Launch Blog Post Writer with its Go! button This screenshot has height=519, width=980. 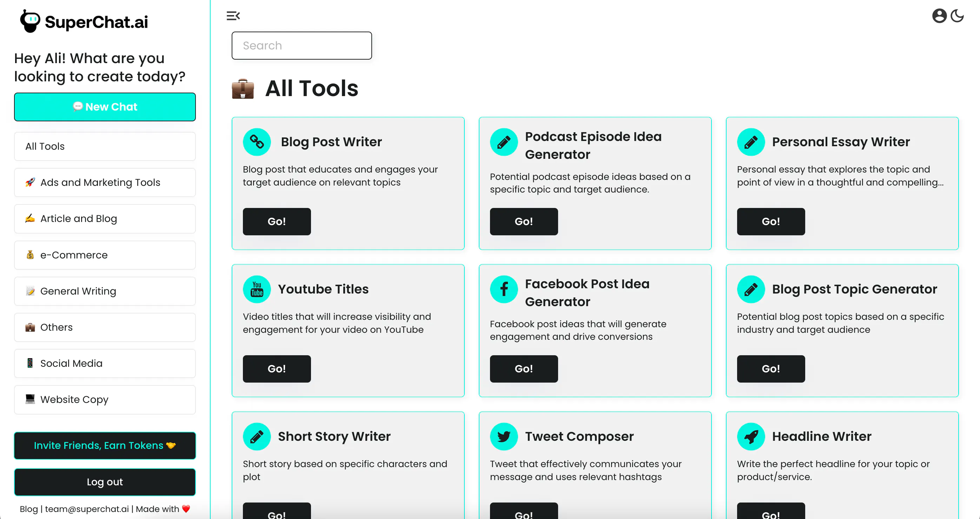tap(277, 222)
